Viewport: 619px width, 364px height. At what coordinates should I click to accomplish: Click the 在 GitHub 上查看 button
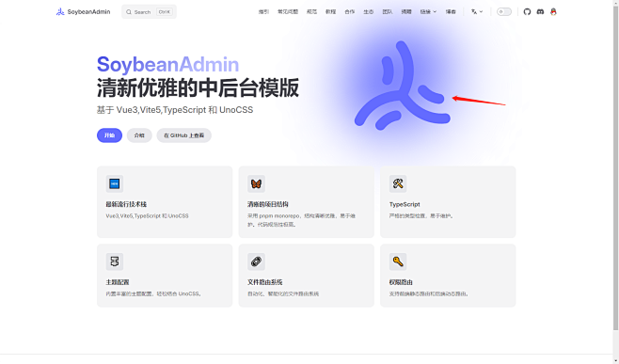pos(184,135)
